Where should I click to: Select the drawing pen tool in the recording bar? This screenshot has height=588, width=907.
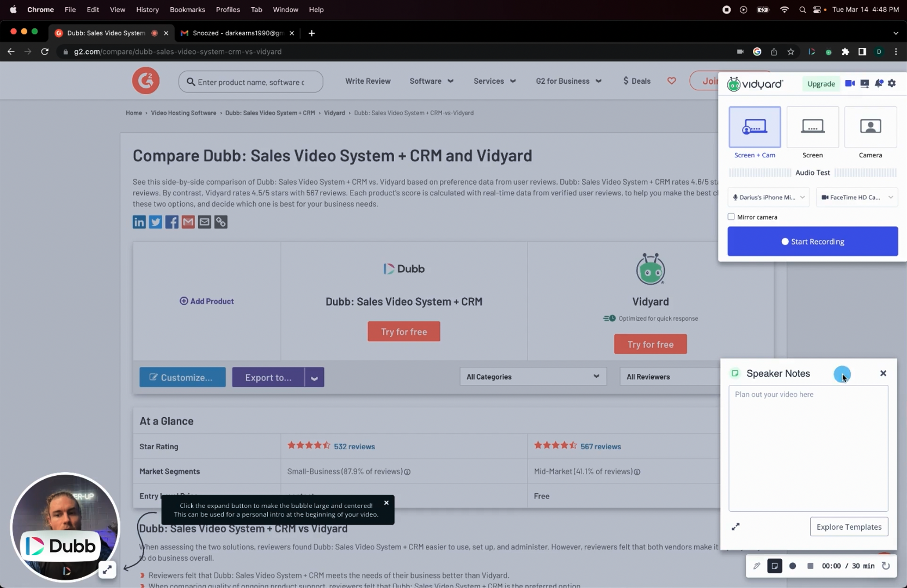pos(757,566)
